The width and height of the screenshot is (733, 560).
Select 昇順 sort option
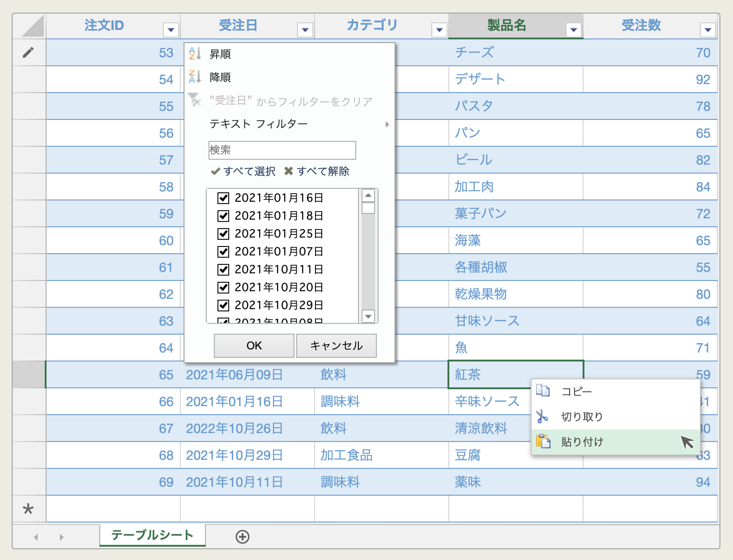290,54
